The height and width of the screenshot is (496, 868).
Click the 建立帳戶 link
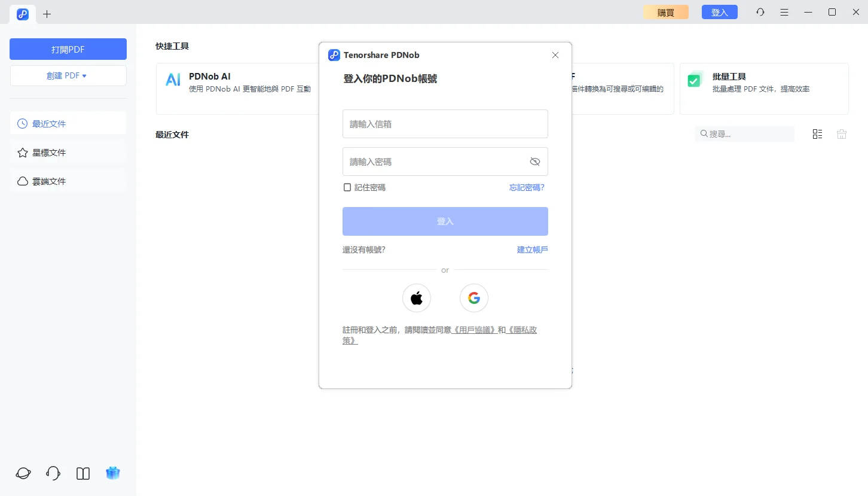pyautogui.click(x=532, y=249)
